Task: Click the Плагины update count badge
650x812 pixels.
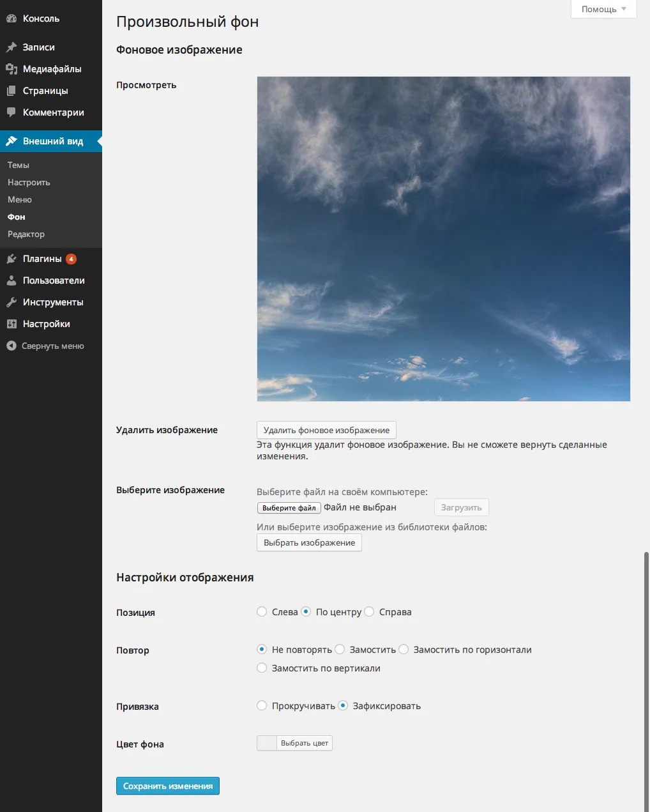Action: pyautogui.click(x=71, y=259)
